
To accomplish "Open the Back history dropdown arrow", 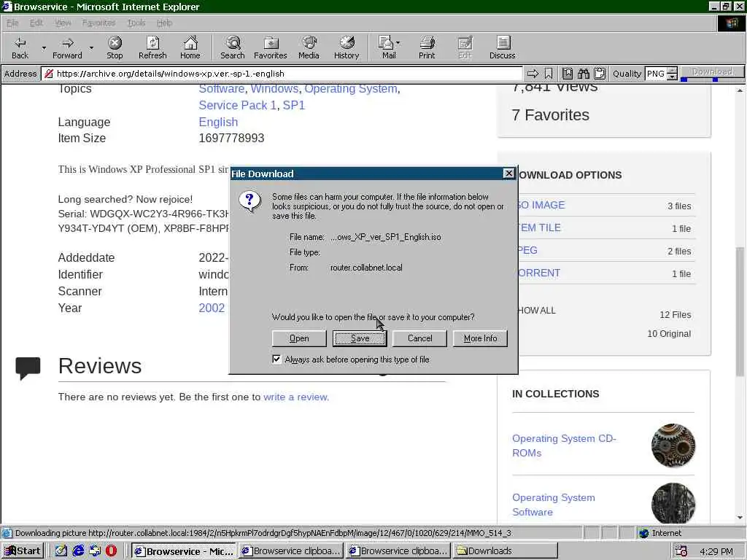I will (43, 47).
